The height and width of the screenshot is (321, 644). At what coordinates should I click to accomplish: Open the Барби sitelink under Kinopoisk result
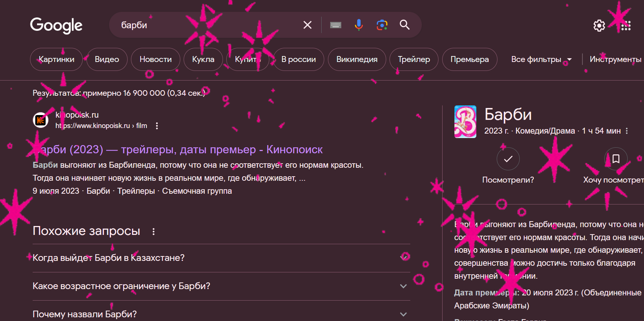pos(98,191)
